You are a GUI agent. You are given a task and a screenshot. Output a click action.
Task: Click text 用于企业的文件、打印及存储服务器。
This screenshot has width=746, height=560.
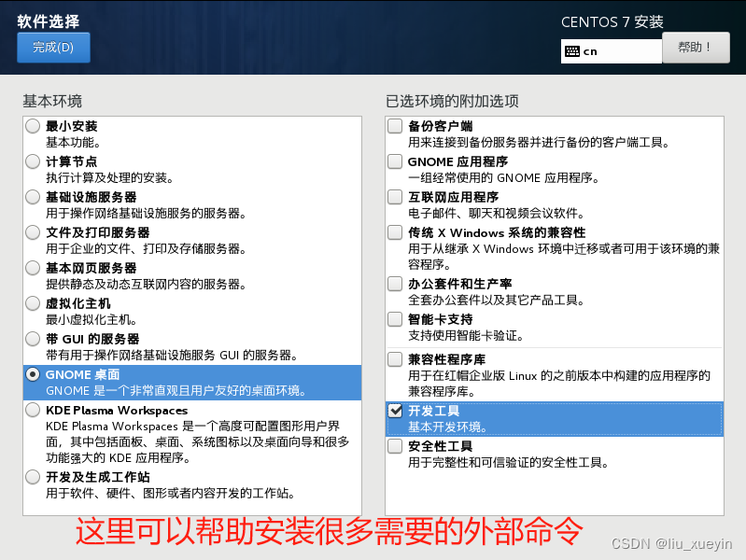(146, 249)
